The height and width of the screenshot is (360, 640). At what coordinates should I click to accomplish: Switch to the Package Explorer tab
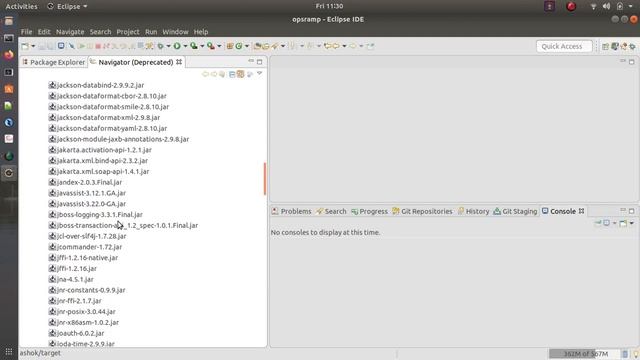53,62
